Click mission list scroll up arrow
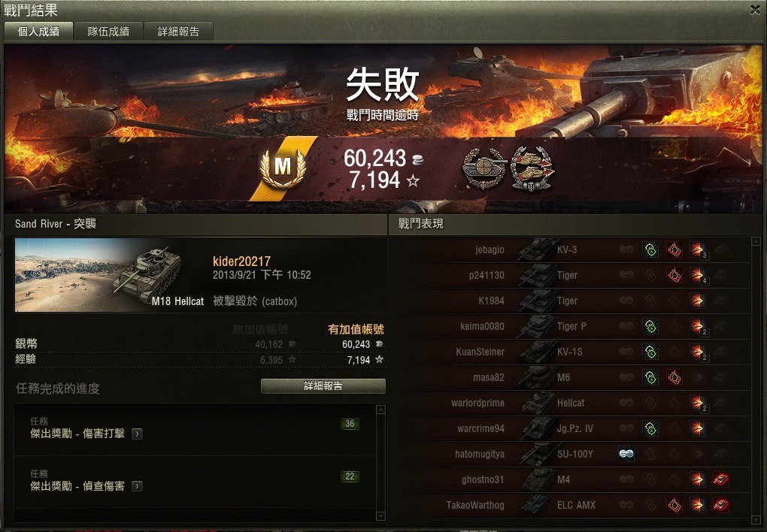This screenshot has width=767, height=532. [381, 410]
